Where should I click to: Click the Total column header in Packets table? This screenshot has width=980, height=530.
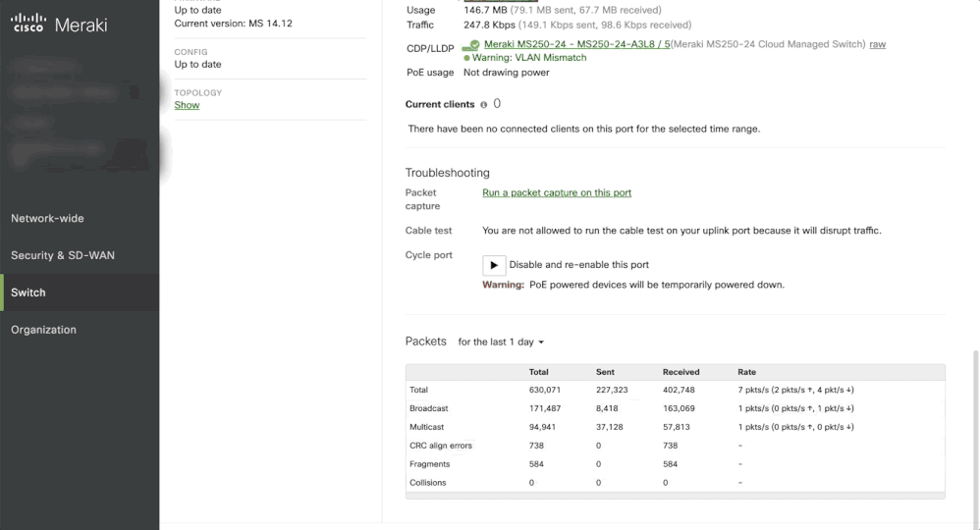coord(539,372)
